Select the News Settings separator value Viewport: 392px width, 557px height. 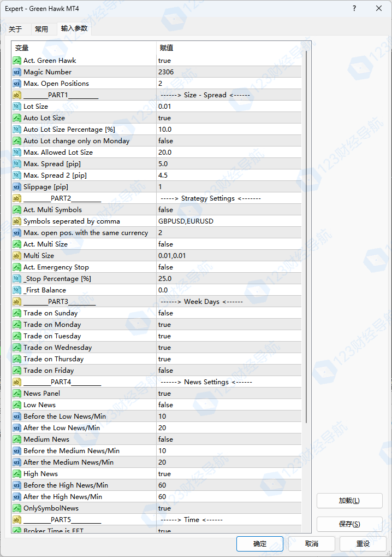coord(206,382)
